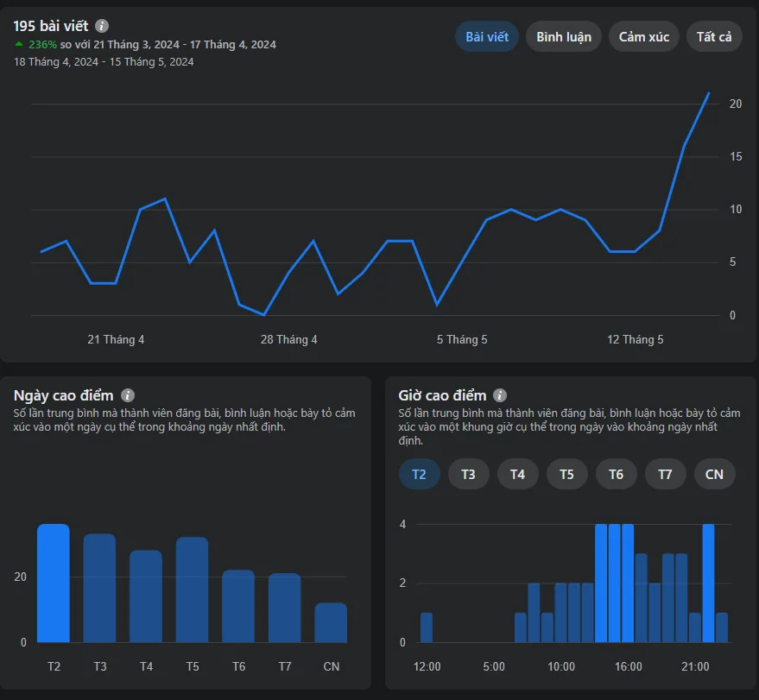Click the date range "18 Tháng 4, 2024 - 15 Tháng 5, 2024"
759x700 pixels.
(x=104, y=62)
